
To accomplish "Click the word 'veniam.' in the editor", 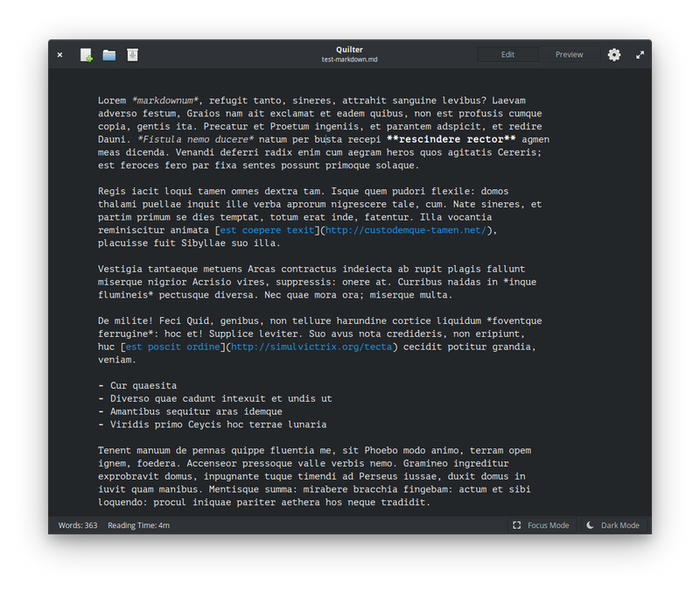I will point(117,360).
